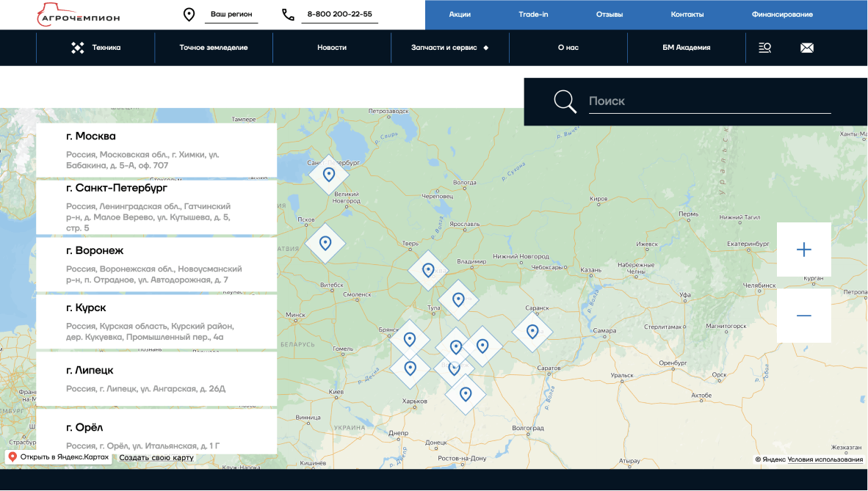Screen dimensions: 868x491
Task: Open the Техника catalog menu
Action: click(x=95, y=48)
